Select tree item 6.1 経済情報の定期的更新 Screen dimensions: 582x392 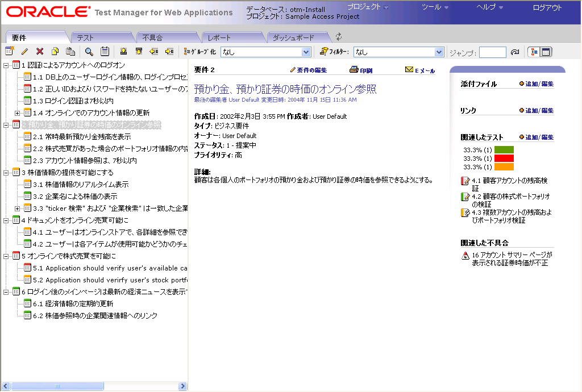[73, 304]
